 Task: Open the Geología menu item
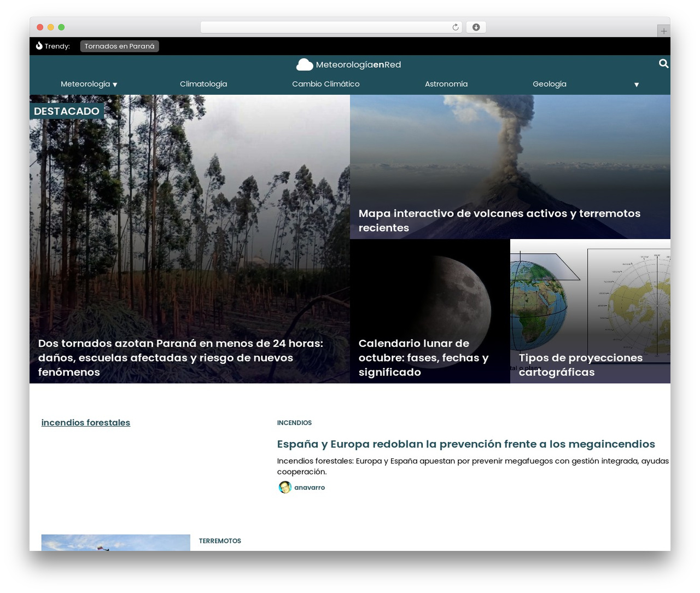tap(550, 84)
